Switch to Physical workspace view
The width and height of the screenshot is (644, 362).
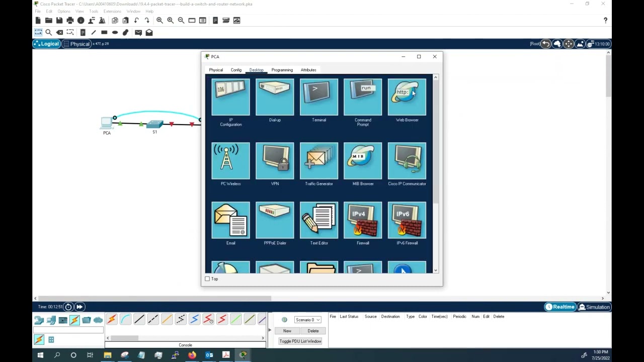[x=76, y=44]
